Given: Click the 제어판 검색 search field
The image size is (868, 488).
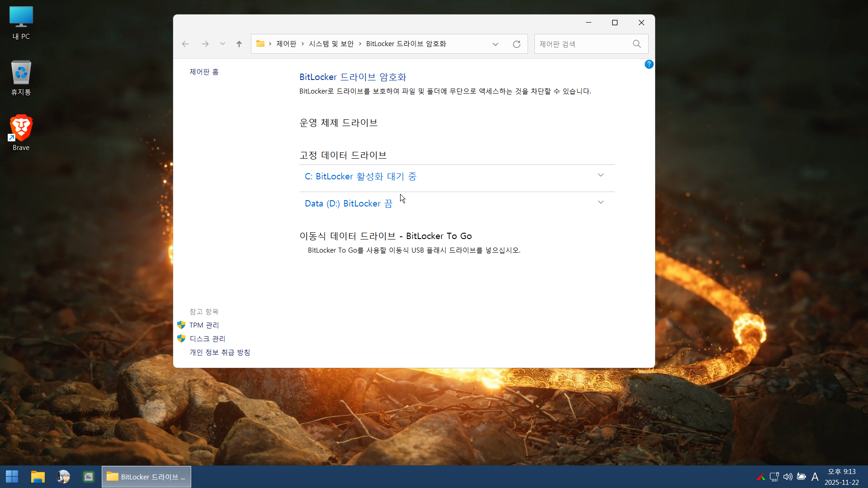Looking at the screenshot, I should tap(583, 44).
